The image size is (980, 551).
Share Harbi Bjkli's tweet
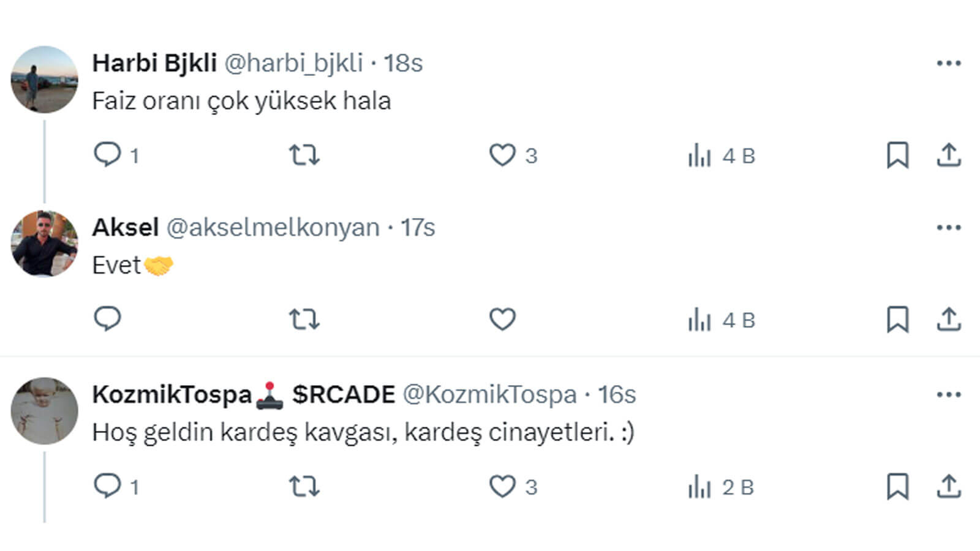949,155
